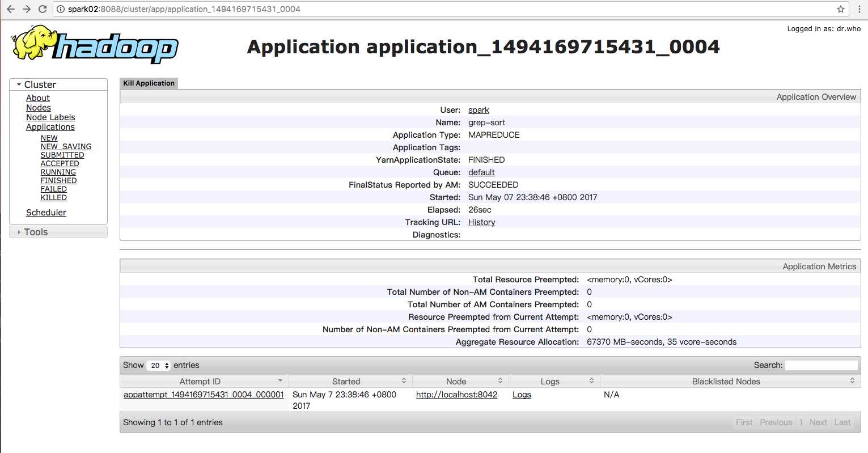Bookmark page with star icon
868x453 pixels.
[x=841, y=9]
